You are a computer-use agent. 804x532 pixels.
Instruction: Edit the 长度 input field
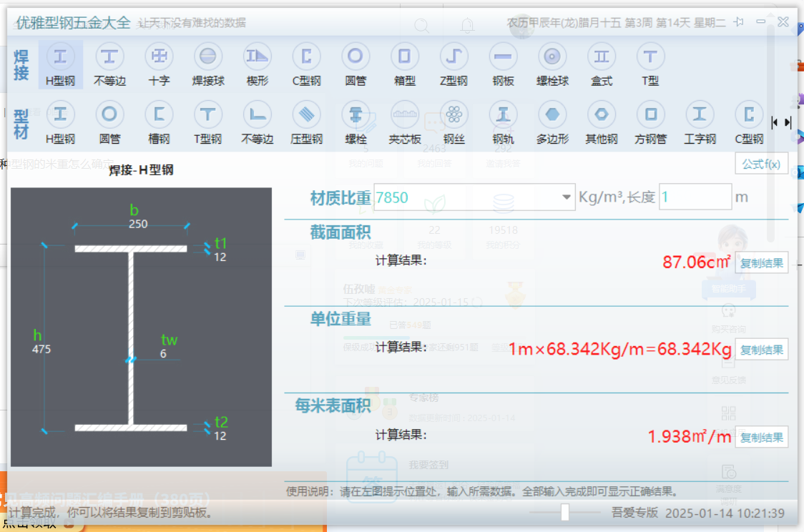point(695,197)
